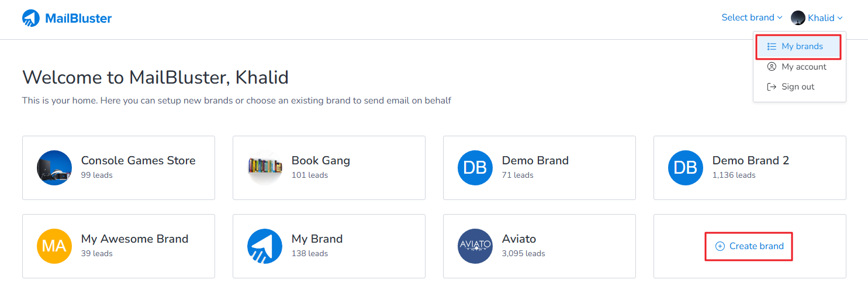Click the Demo Brand 2 DB avatar
The width and height of the screenshot is (868, 300).
click(686, 168)
